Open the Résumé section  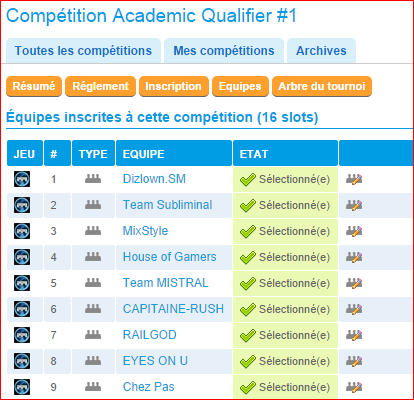34,86
